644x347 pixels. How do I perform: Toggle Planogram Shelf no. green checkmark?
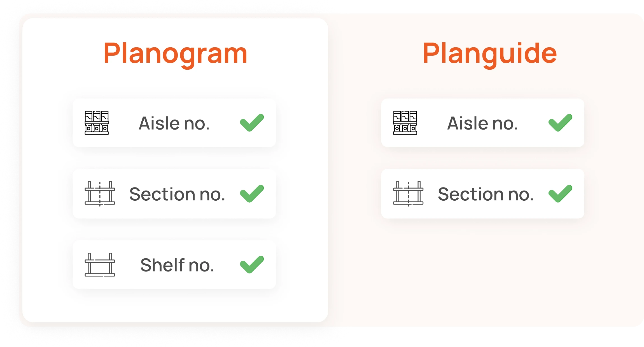252,264
